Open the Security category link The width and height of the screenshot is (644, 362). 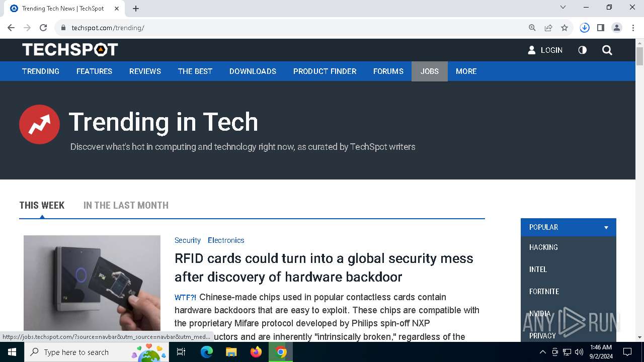tap(188, 240)
